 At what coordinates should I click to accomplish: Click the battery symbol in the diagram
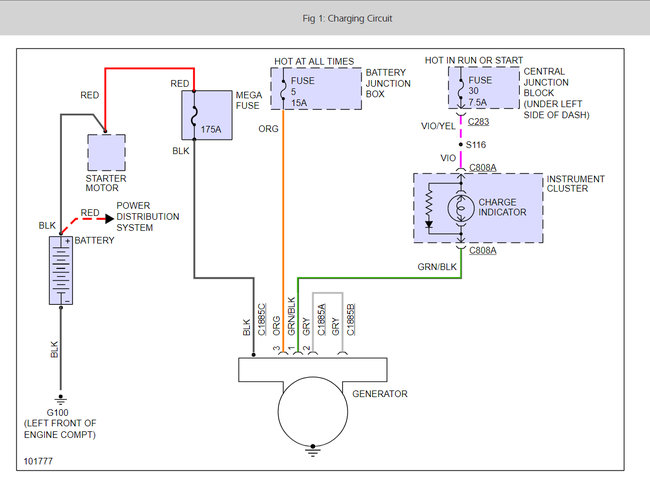pos(61,270)
